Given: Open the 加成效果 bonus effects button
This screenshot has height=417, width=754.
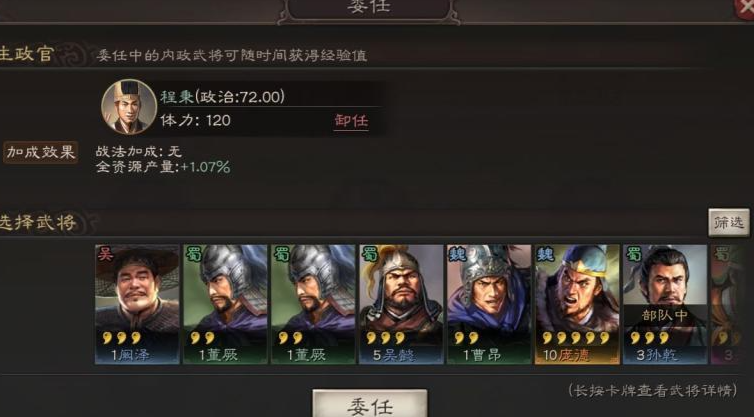Looking at the screenshot, I should pos(40,152).
